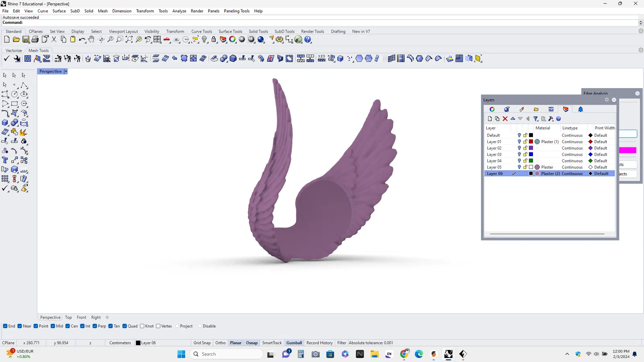Click the green color swatch of Layer 04

pos(531,161)
